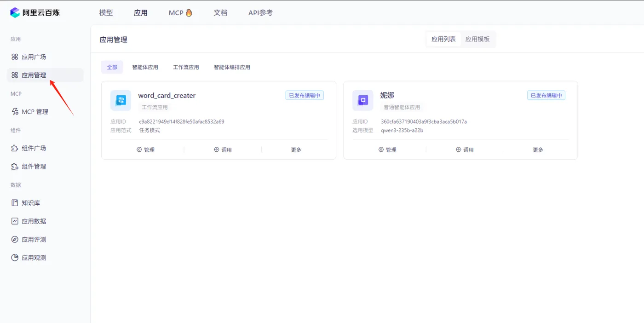Click 管理 on 妮娜 card

coord(387,150)
